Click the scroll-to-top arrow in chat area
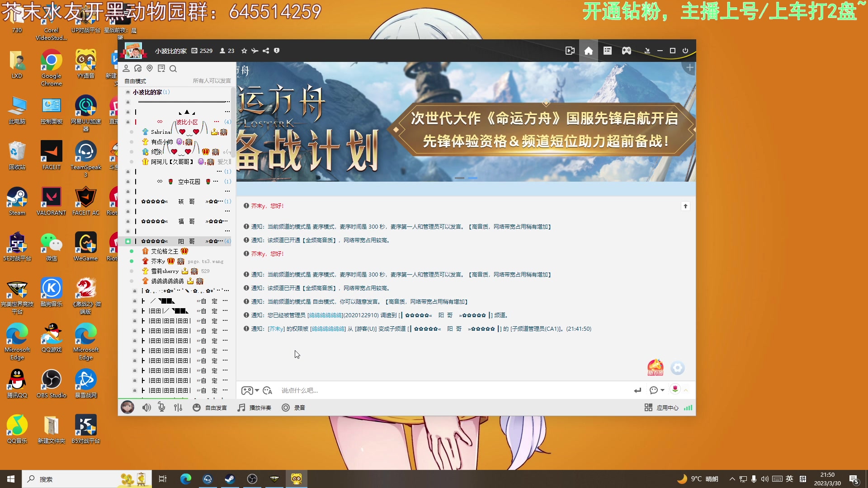Viewport: 868px width, 488px height. click(x=685, y=206)
